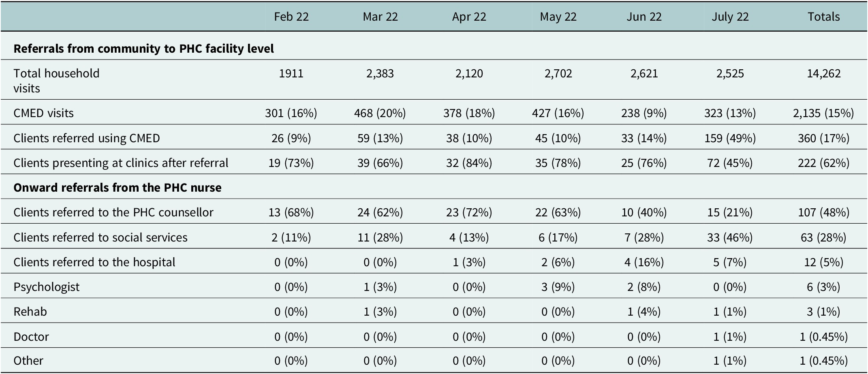Screen dimensions: 868x374
Task: Select the Feb 22 column header
Action: [291, 17]
